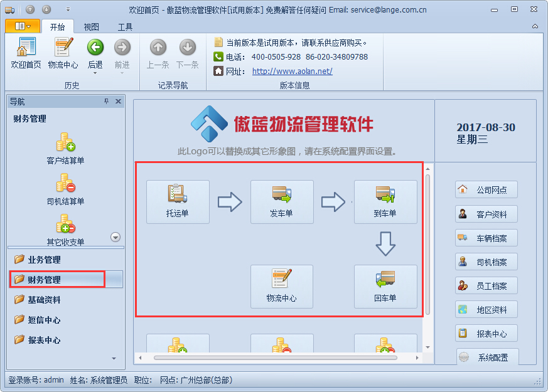The image size is (548, 392).
Task: Open the 欢迎首页 toolbar icon
Action: click(26, 53)
